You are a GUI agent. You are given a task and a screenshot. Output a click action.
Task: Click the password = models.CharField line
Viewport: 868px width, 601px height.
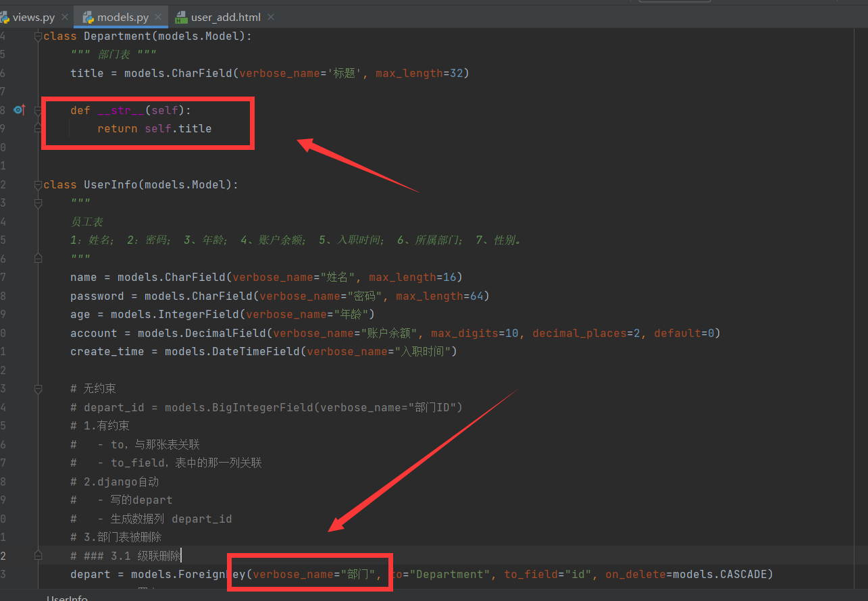point(280,296)
